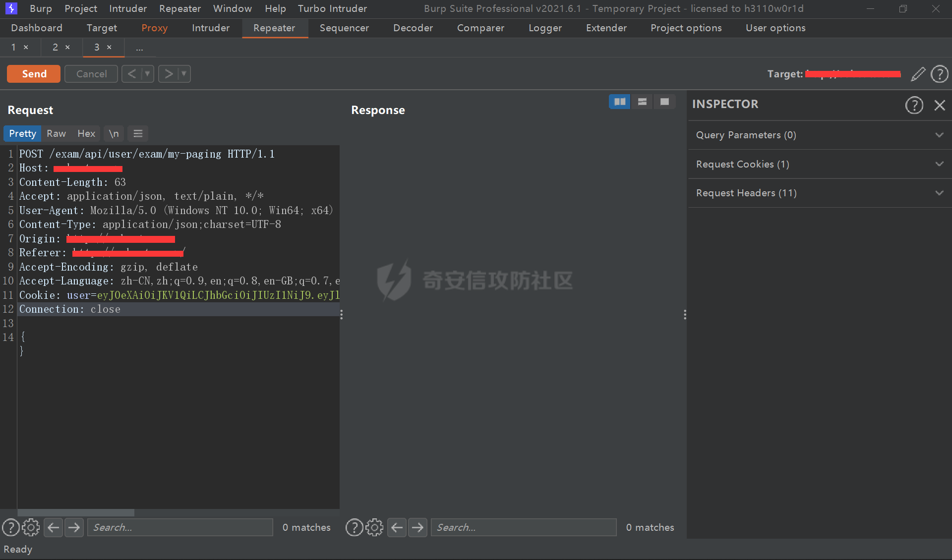The width and height of the screenshot is (952, 560).
Task: Switch request view to Hex
Action: click(86, 133)
